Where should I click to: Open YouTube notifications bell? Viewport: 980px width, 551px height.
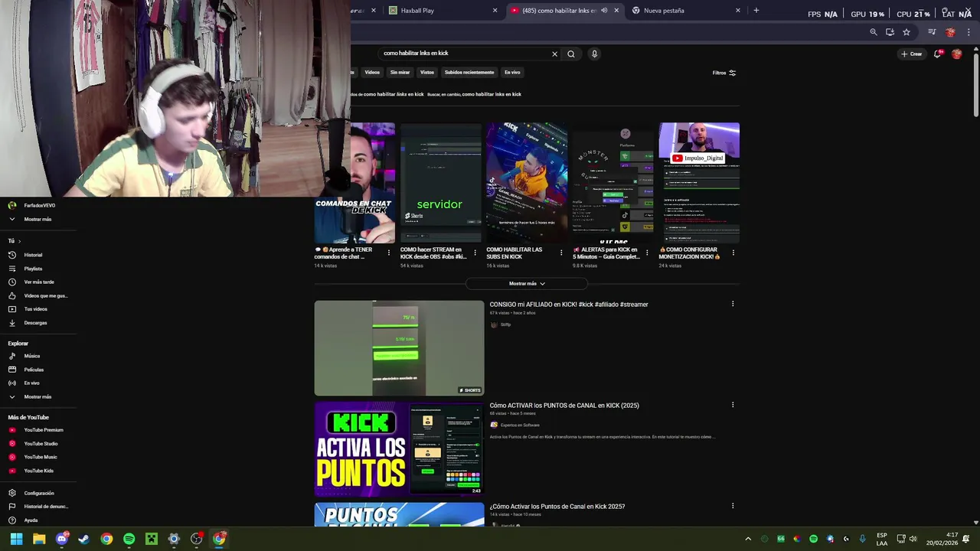point(937,54)
